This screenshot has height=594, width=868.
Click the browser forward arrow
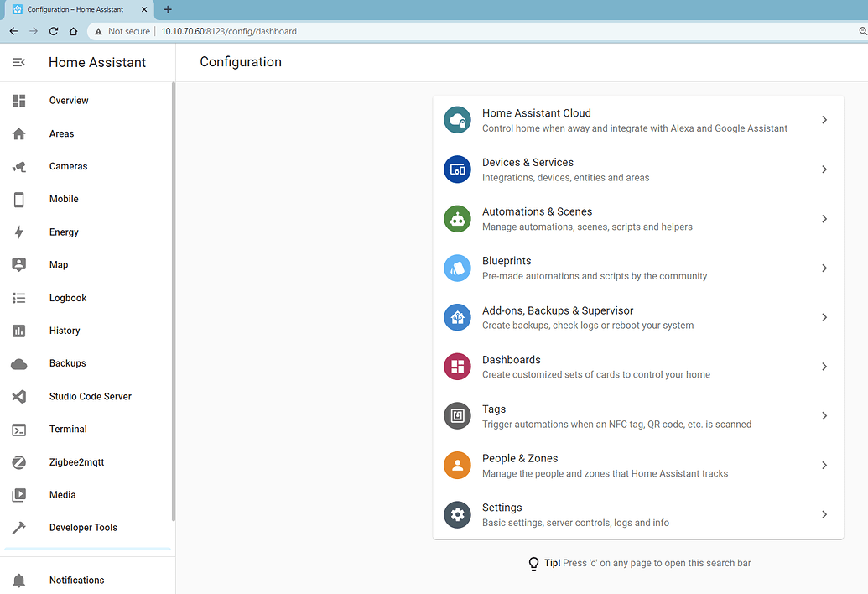pyautogui.click(x=34, y=32)
